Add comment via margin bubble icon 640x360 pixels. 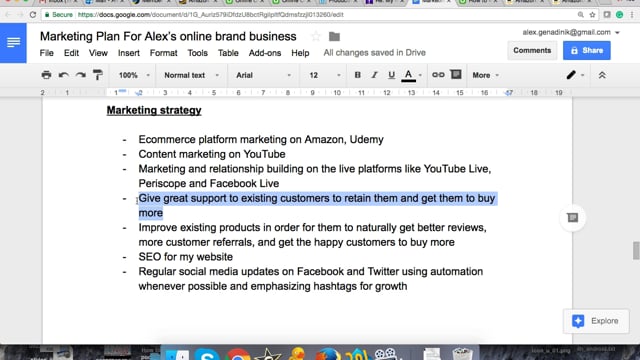pos(572,218)
